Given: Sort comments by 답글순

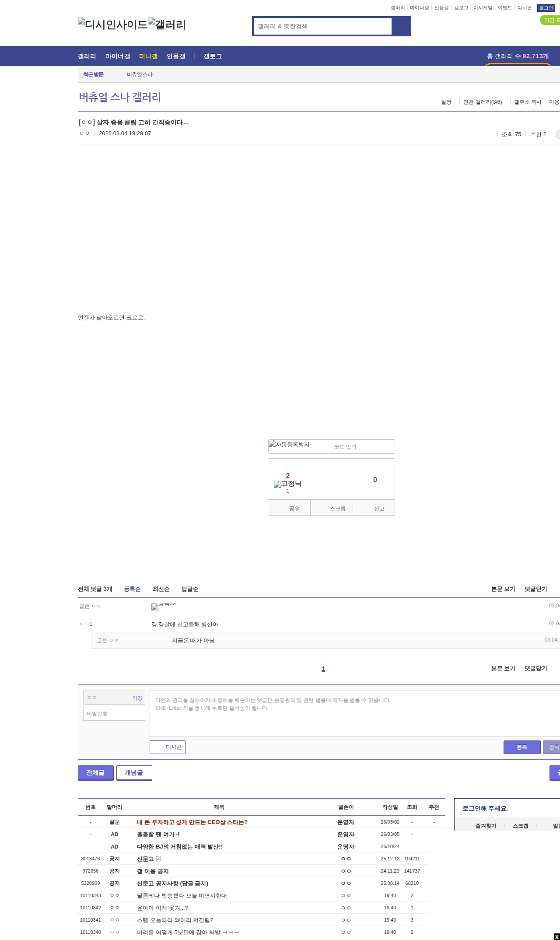Looking at the screenshot, I should coord(190,589).
